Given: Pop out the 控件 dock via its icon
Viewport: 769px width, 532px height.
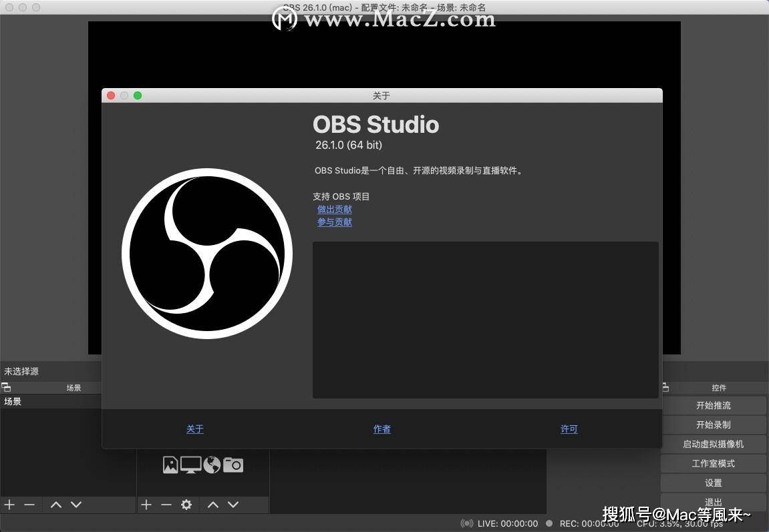Looking at the screenshot, I should pyautogui.click(x=665, y=388).
